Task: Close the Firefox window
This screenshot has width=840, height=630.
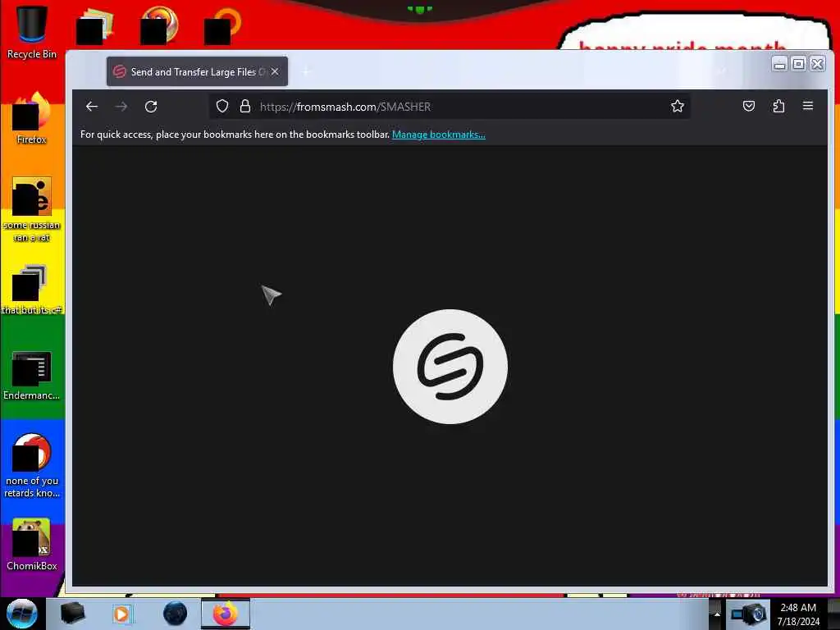Action: pyautogui.click(x=818, y=64)
